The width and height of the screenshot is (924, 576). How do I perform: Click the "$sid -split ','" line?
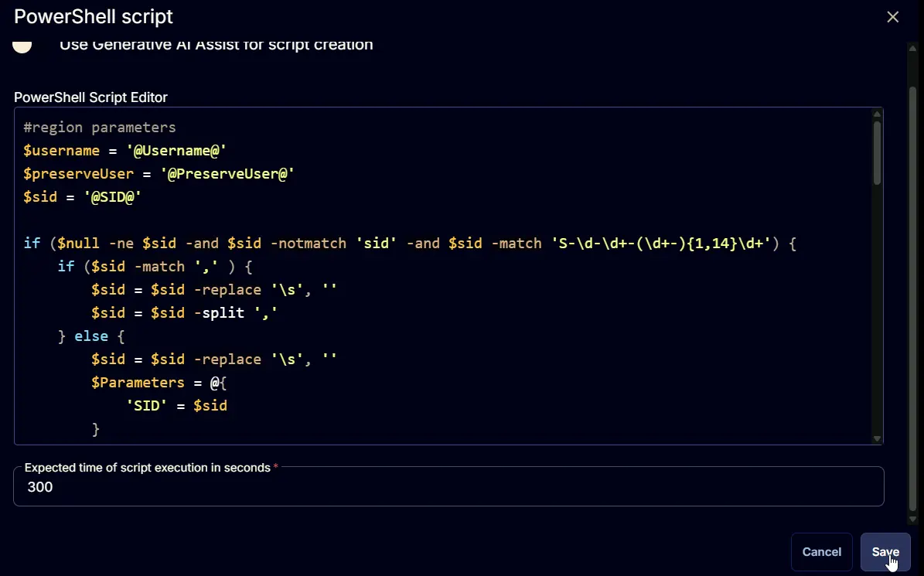185,312
